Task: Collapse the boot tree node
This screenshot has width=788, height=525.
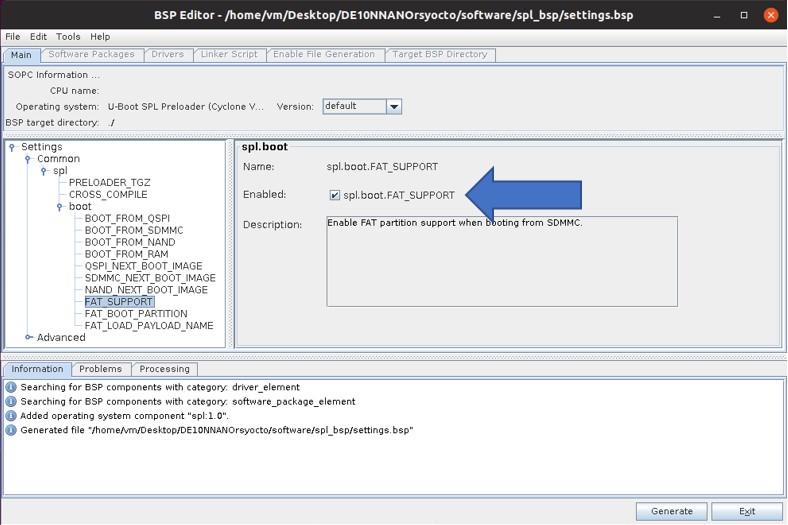Action: [x=60, y=207]
